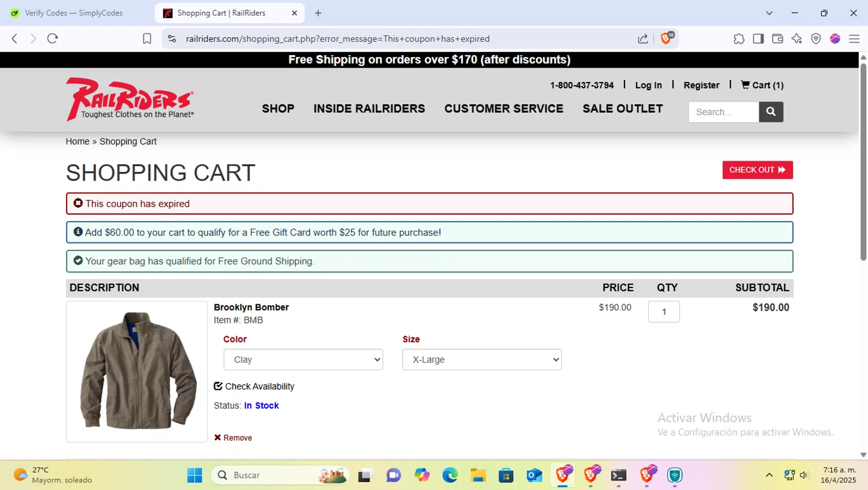Open the Cart (1) link
Screen dimensions: 868x490
tap(762, 85)
